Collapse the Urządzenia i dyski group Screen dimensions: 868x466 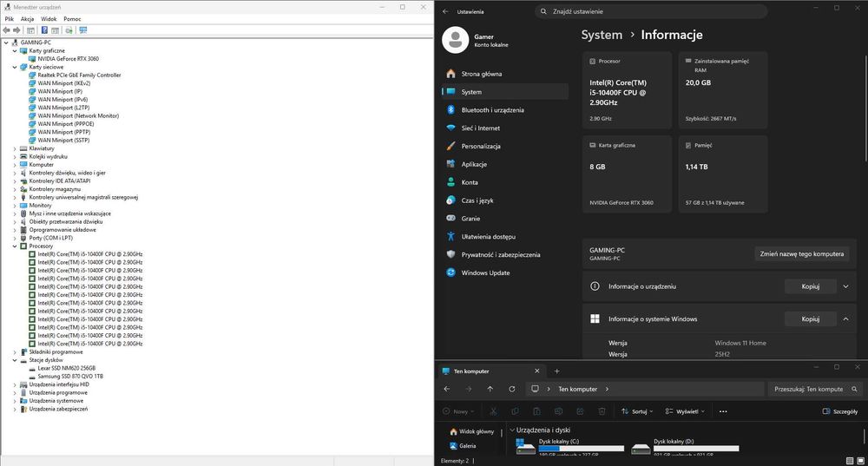point(512,430)
